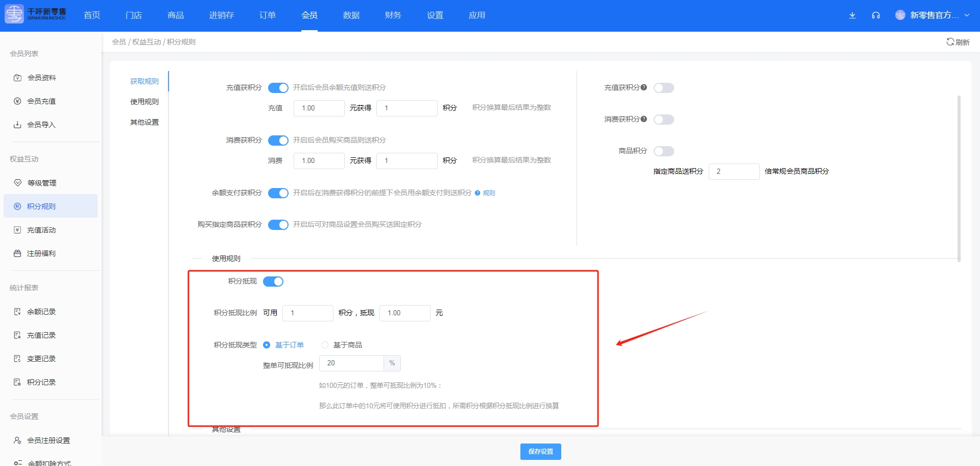This screenshot has height=466, width=980.
Task: Open the headset customer support icon
Action: (x=875, y=15)
